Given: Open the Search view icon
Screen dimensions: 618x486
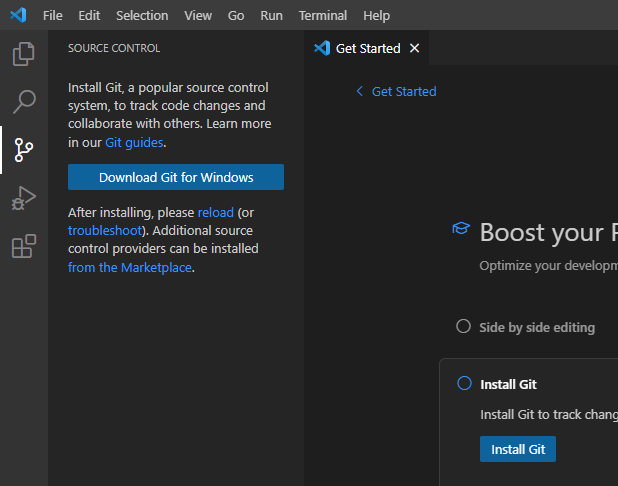Looking at the screenshot, I should tap(24, 102).
